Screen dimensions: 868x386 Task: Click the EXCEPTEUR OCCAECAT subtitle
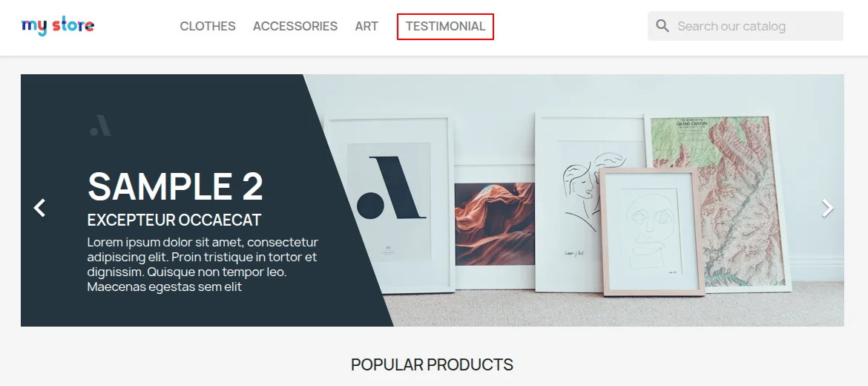click(174, 220)
